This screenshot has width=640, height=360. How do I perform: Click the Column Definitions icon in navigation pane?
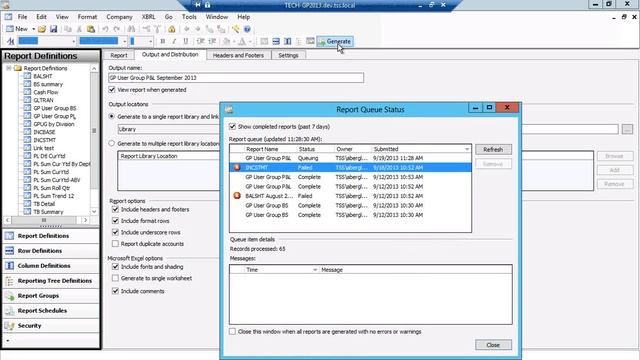[9, 266]
